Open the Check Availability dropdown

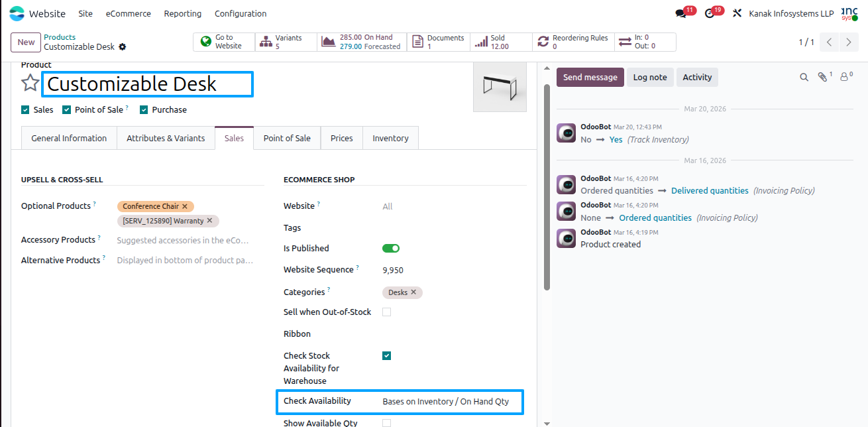(453, 402)
